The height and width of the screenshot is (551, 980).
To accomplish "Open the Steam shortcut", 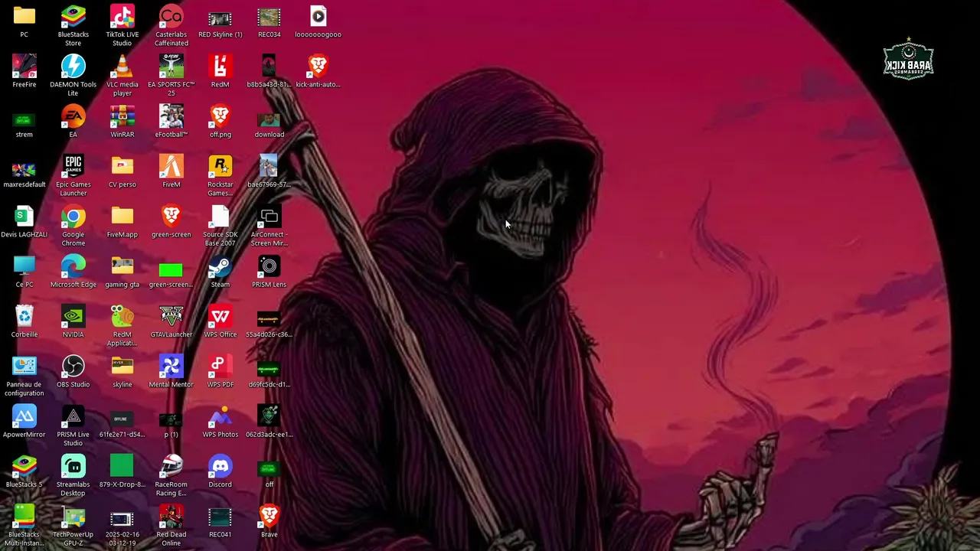I will click(220, 267).
